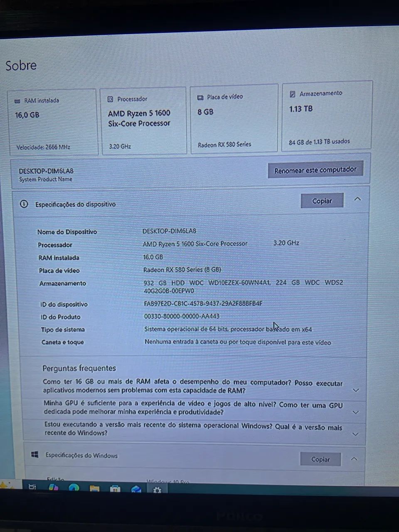
Task: Click Renomear este computador button
Action: coord(315,170)
